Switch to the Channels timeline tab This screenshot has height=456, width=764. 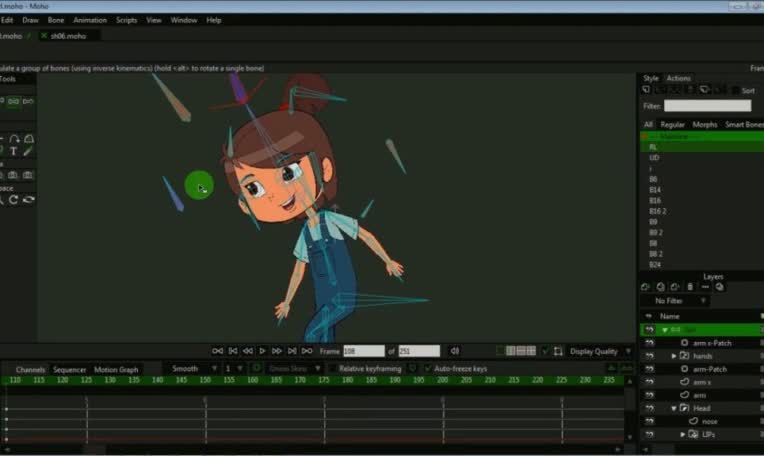tap(30, 370)
